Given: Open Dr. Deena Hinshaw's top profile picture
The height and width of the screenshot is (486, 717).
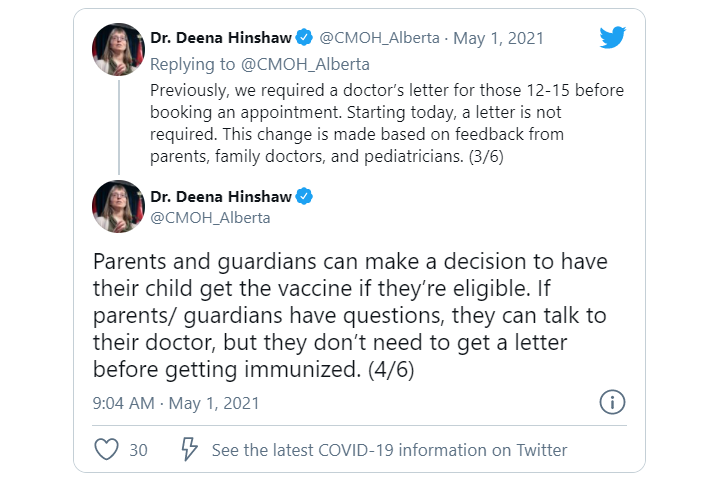Looking at the screenshot, I should pyautogui.click(x=118, y=49).
